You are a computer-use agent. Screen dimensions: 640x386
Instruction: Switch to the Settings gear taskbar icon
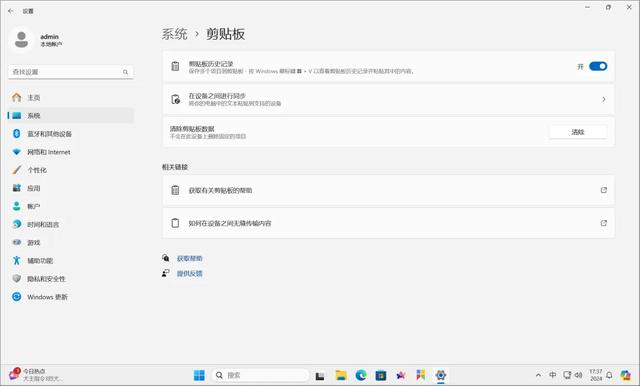click(441, 375)
